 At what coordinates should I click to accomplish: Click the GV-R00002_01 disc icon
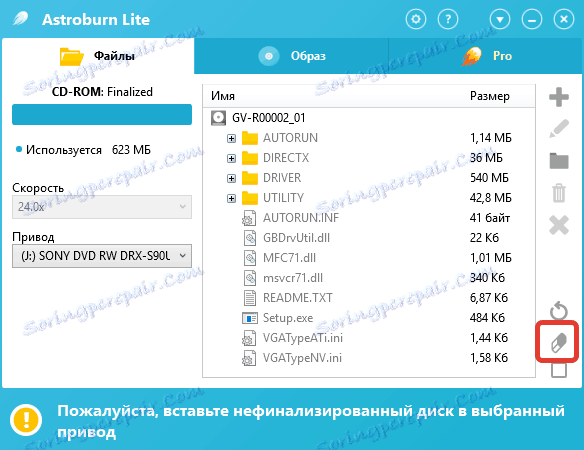coord(218,118)
